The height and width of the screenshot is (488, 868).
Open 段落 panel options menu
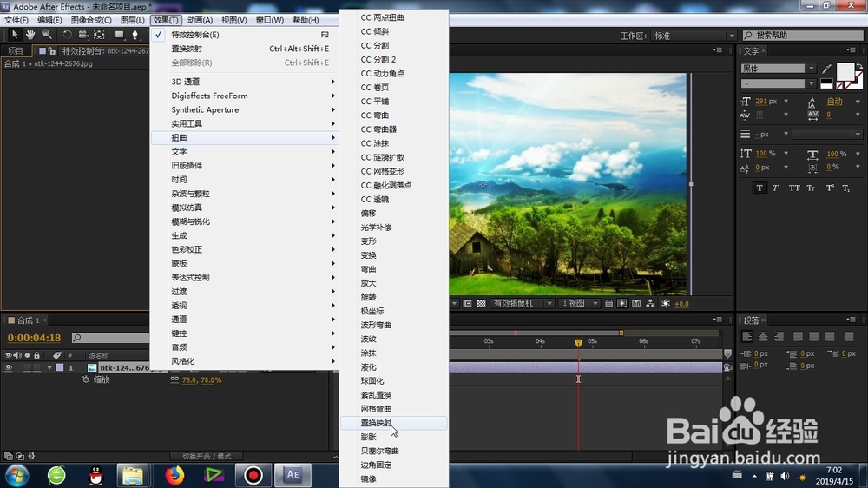click(x=852, y=320)
